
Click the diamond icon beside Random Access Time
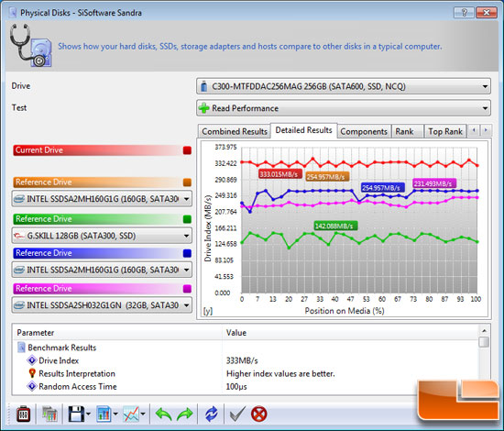[32, 386]
